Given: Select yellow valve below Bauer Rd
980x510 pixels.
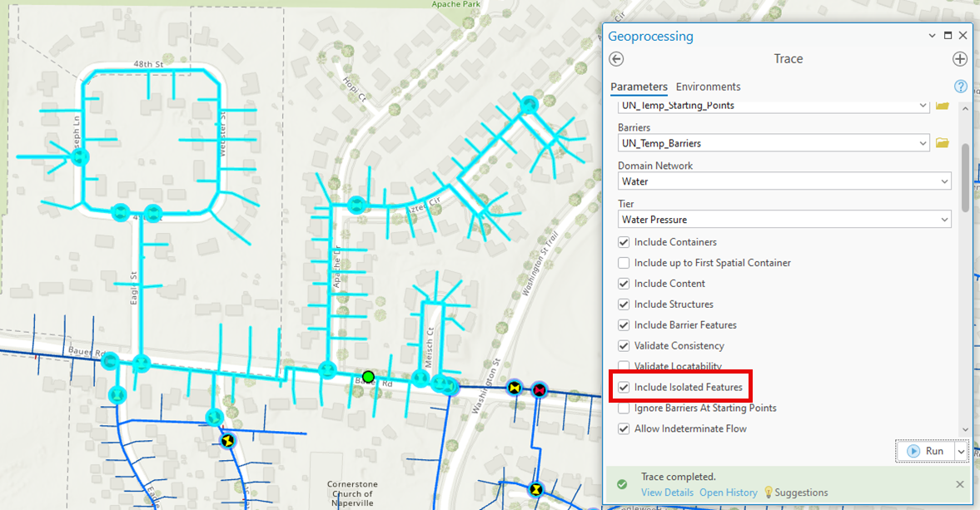Looking at the screenshot, I should (228, 441).
